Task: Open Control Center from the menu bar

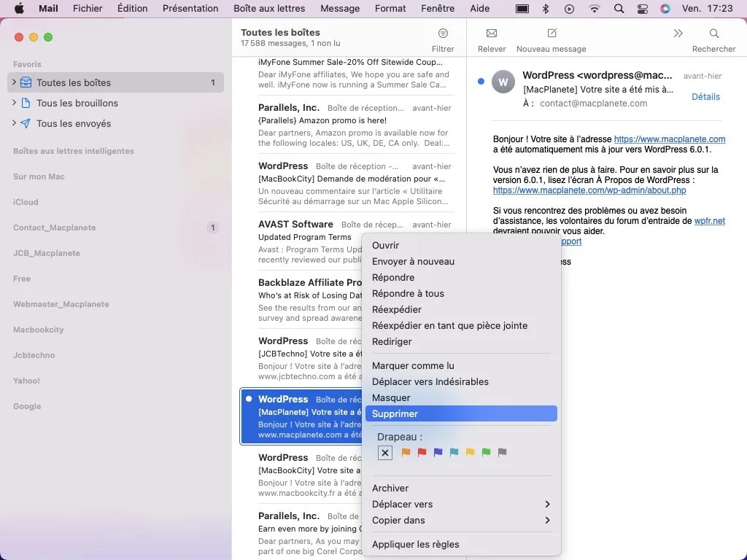Action: point(641,9)
